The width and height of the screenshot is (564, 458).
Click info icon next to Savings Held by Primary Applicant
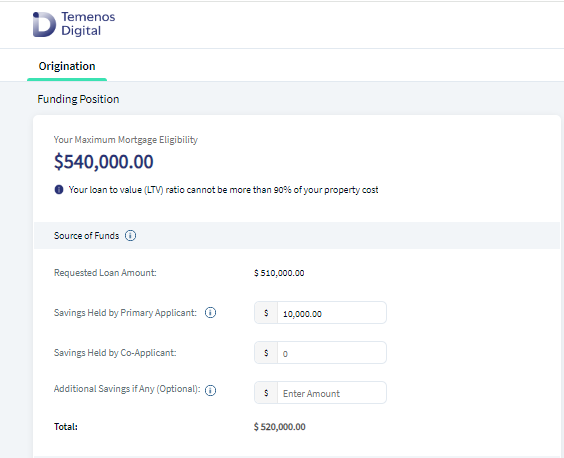tap(210, 313)
